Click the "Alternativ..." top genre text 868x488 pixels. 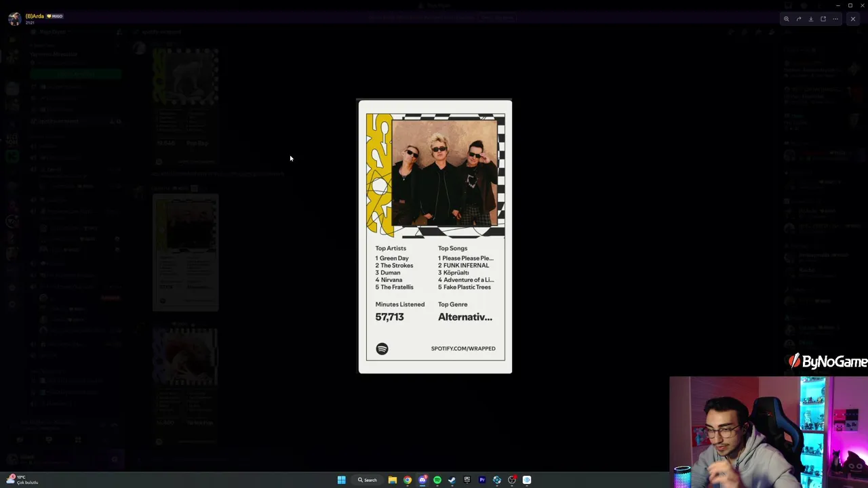point(465,317)
